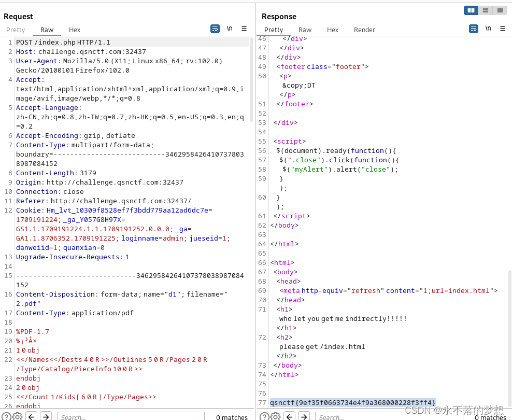Screen dimensions: 512x420
Task: Toggle word wrap icon in Request panel
Action: (x=215, y=29)
